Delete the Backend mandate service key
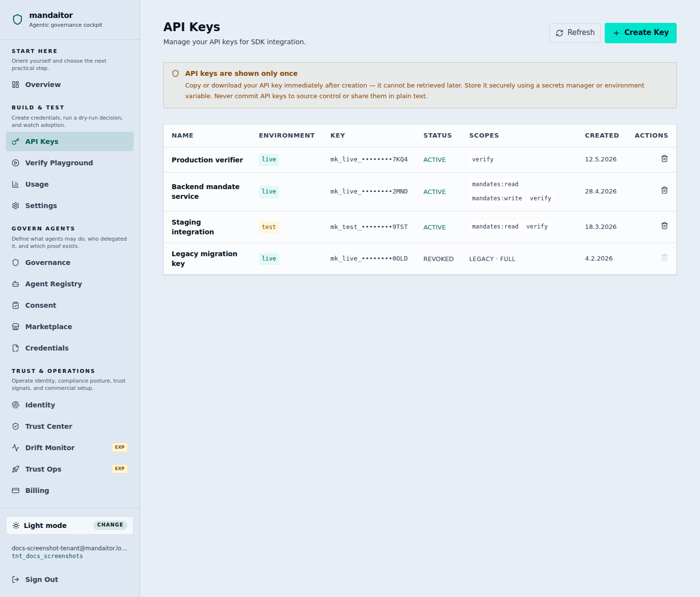700x597 pixels. 665,190
